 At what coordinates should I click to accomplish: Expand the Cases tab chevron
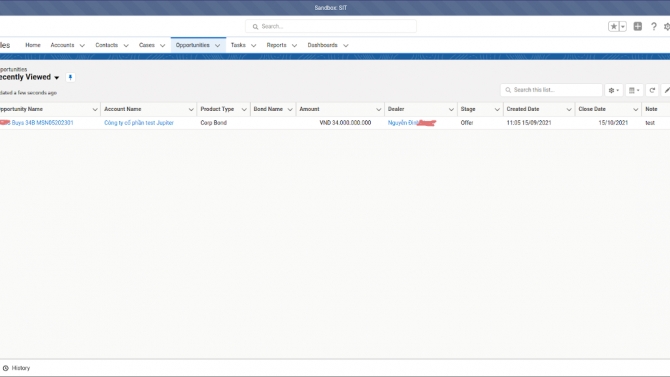pos(162,45)
